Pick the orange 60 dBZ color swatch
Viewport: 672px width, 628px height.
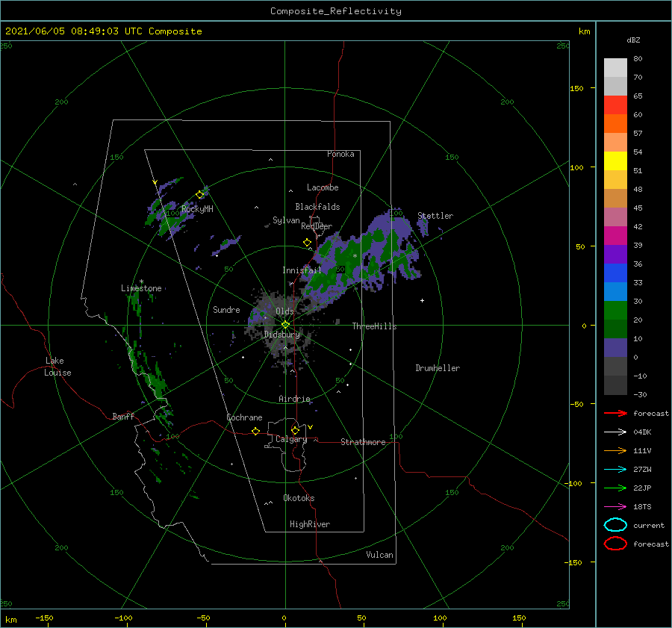point(615,123)
